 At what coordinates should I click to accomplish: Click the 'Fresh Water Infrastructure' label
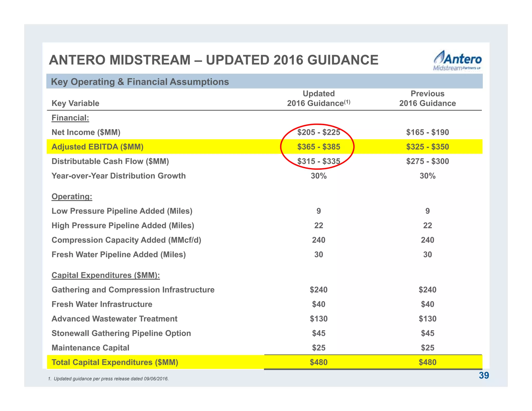pyautogui.click(x=102, y=304)
